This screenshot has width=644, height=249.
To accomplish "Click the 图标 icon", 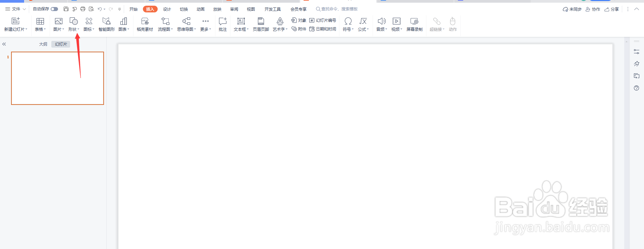I will pyautogui.click(x=89, y=21).
